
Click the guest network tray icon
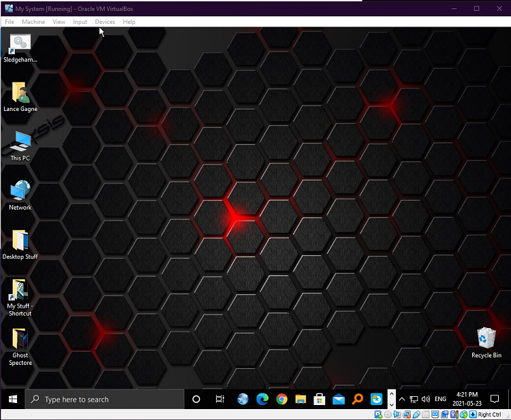point(414,399)
